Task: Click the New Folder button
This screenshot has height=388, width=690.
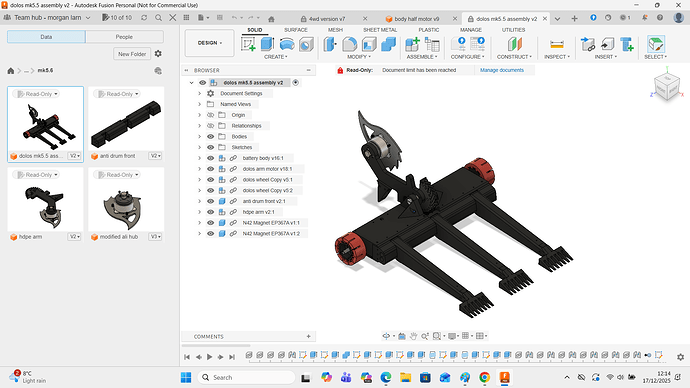Action: tap(132, 54)
